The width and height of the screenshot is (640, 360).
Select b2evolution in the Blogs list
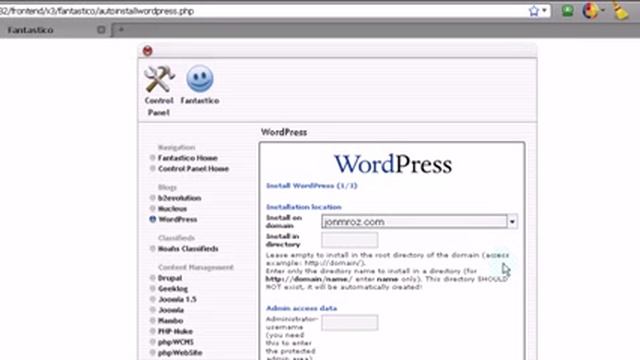[x=180, y=198]
